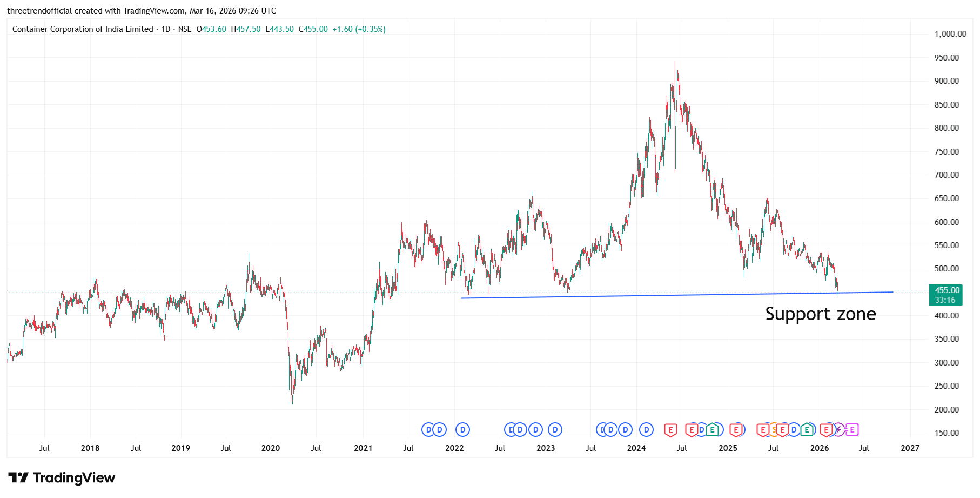
Task: Click the 2024 label on the time axis
Action: click(x=636, y=448)
